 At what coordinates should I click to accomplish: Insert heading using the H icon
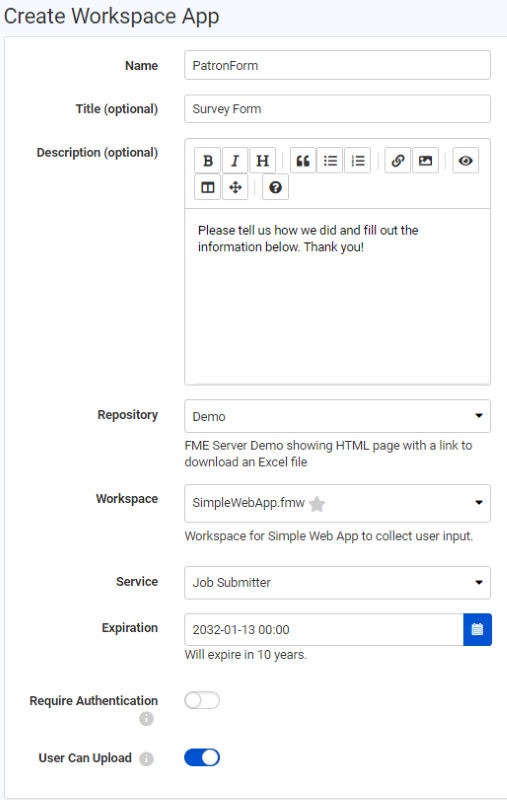tap(262, 161)
